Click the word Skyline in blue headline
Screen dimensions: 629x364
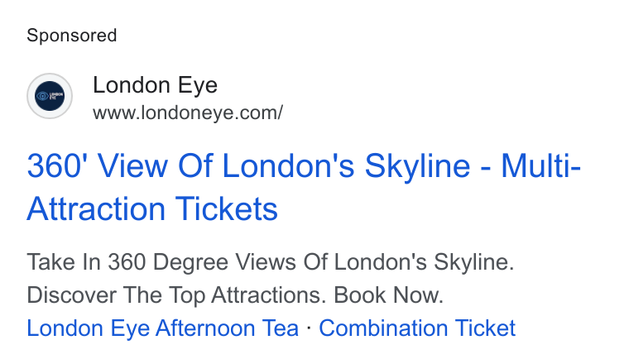417,166
